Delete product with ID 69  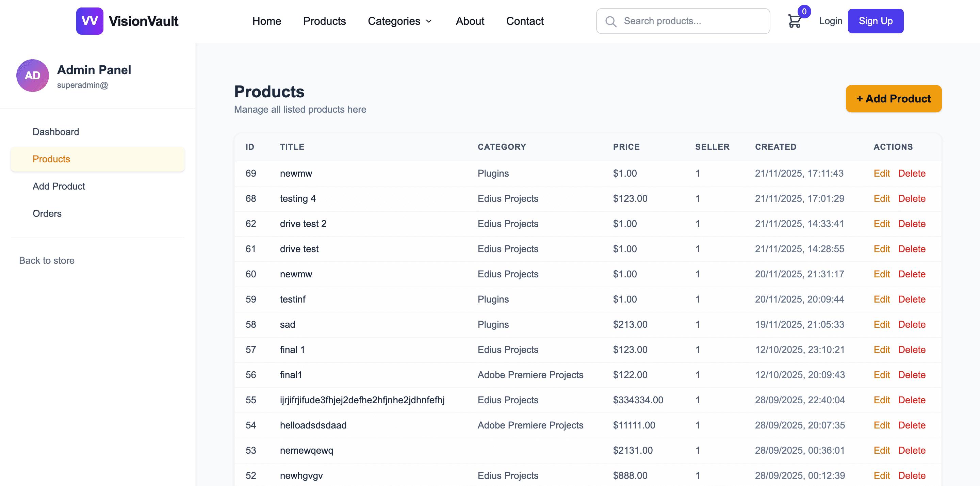[912, 174]
